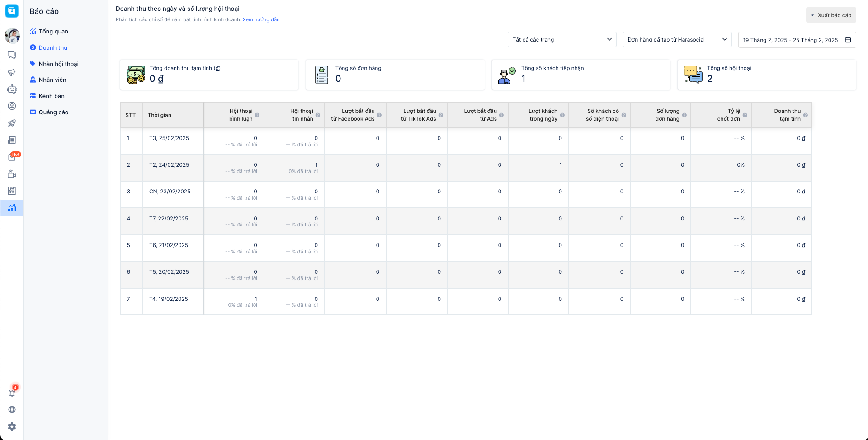Viewport: 868px width, 440px height.
Task: Open the date range picker
Action: click(797, 40)
